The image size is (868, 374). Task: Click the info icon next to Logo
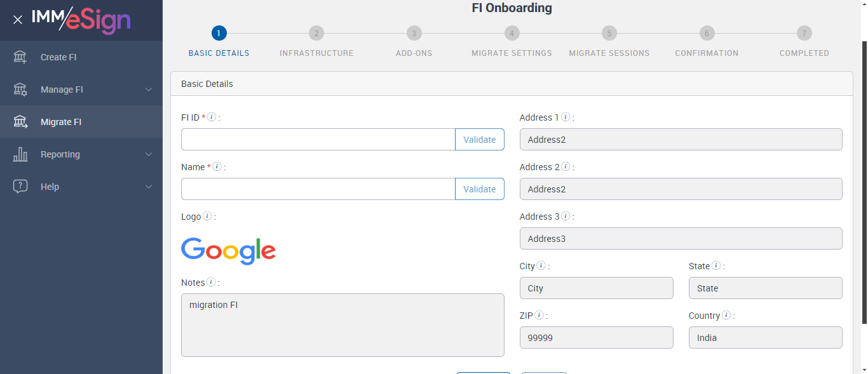click(x=207, y=217)
